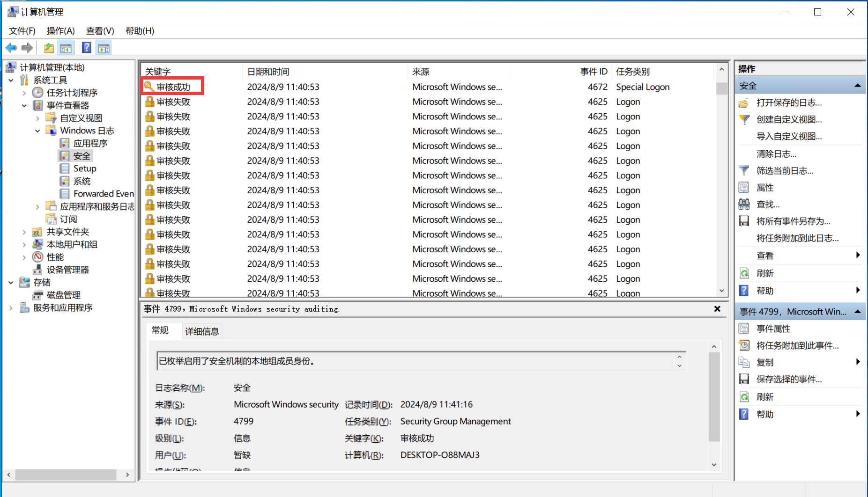Image resolution: width=868 pixels, height=497 pixels.
Task: Click 清除日志 in actions panel
Action: [x=776, y=154]
